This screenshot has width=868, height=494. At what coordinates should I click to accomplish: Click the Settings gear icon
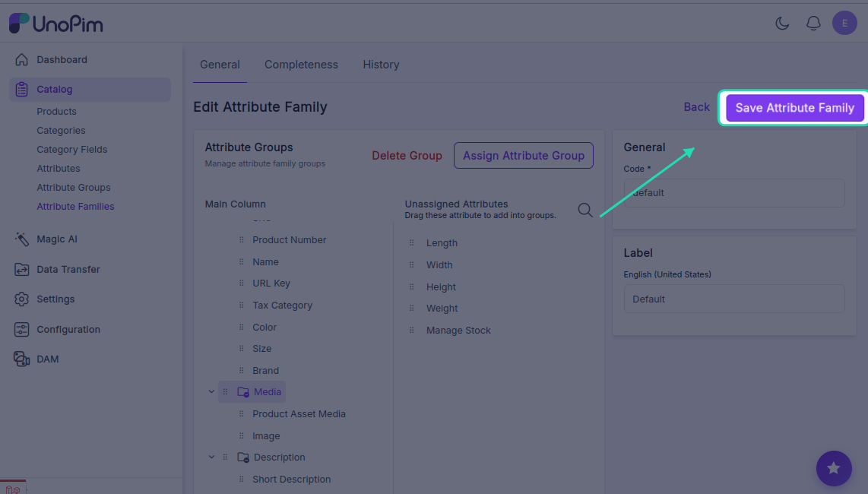(21, 299)
